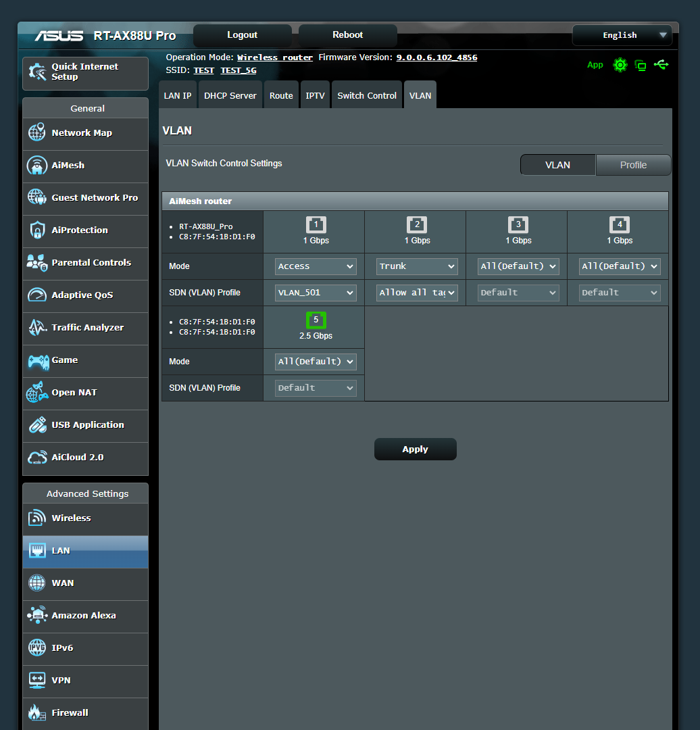This screenshot has width=700, height=730.
Task: Select the green 2.5 Gbps port 5 icon
Action: pos(316,320)
